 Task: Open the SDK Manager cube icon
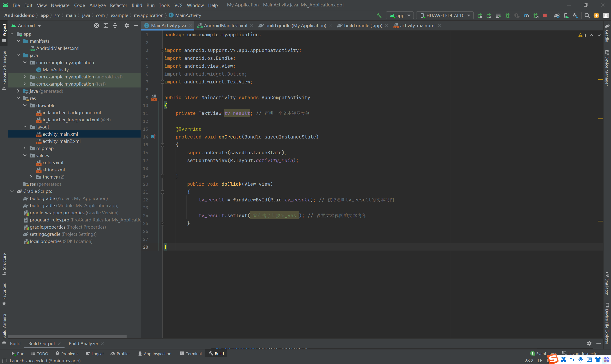pos(575,15)
